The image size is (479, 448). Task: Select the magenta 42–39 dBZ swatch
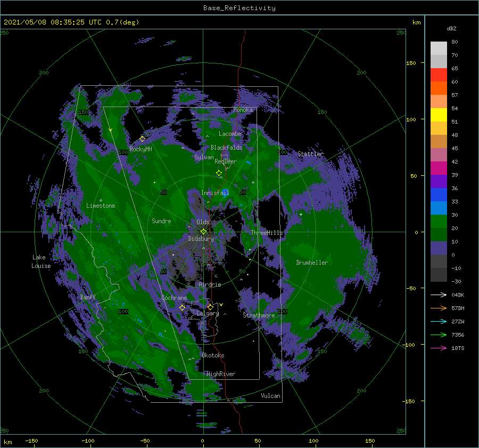[439, 168]
